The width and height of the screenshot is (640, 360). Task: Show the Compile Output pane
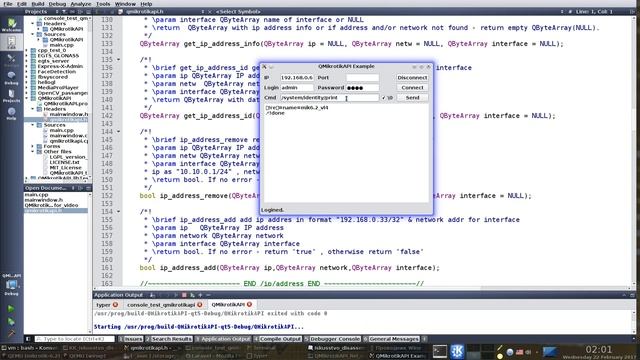[x=278, y=339]
